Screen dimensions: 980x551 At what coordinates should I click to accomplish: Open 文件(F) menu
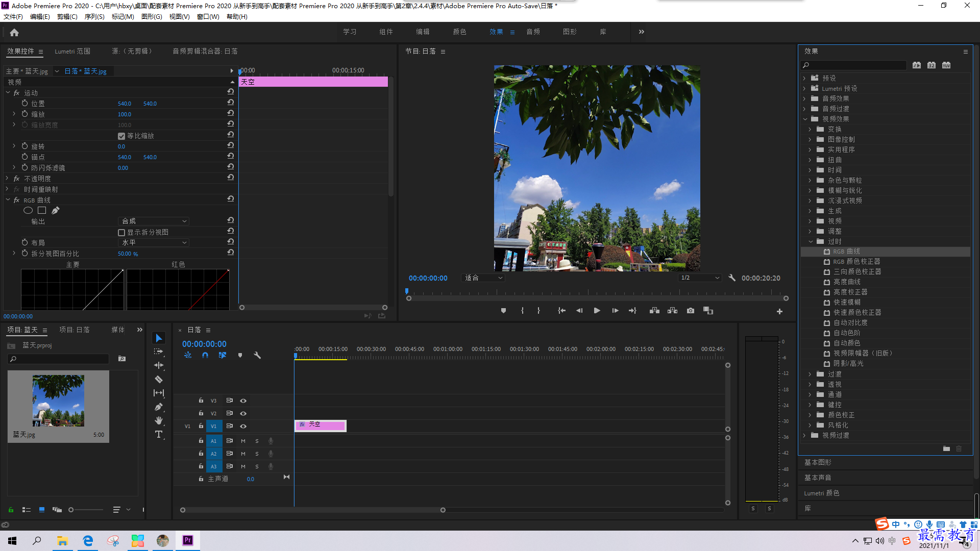click(13, 17)
